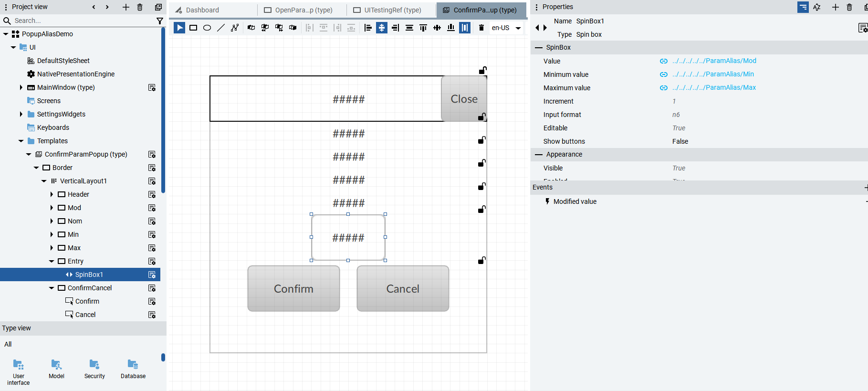The width and height of the screenshot is (868, 391).
Task: Click the Project tree vertical scrollbar
Action: (x=163, y=110)
